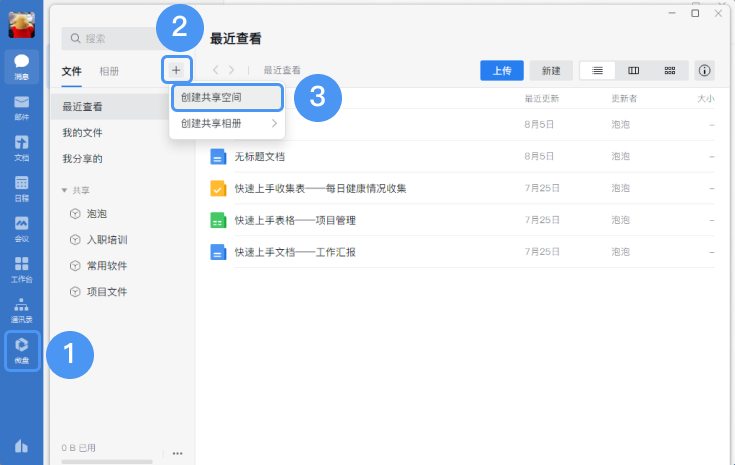Switch to the 相册 tab

coord(109,71)
